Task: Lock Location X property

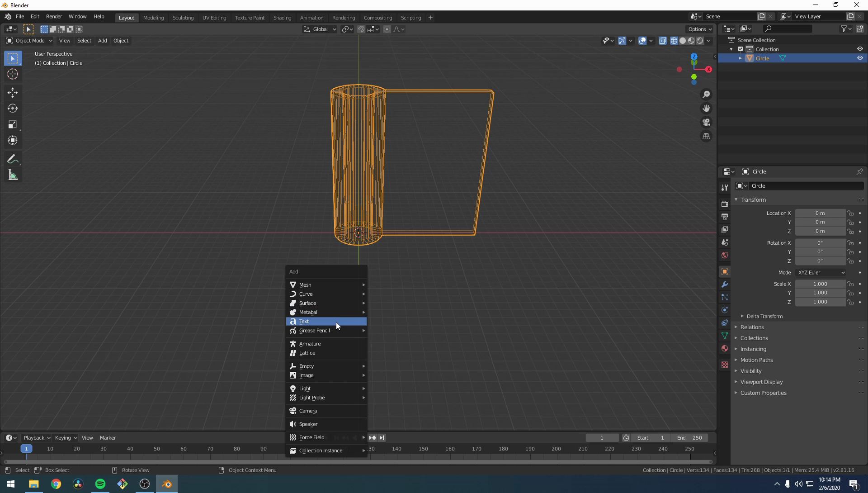Action: [850, 213]
